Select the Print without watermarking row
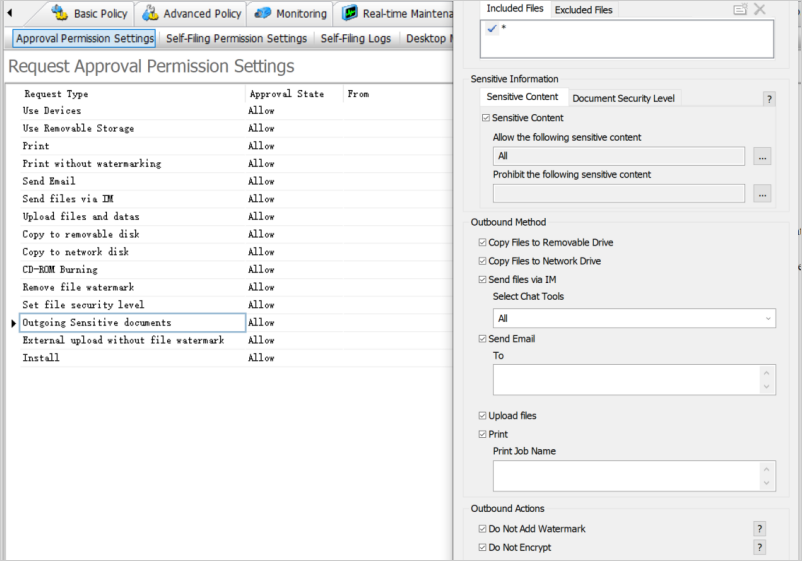The width and height of the screenshot is (802, 561). point(235,164)
